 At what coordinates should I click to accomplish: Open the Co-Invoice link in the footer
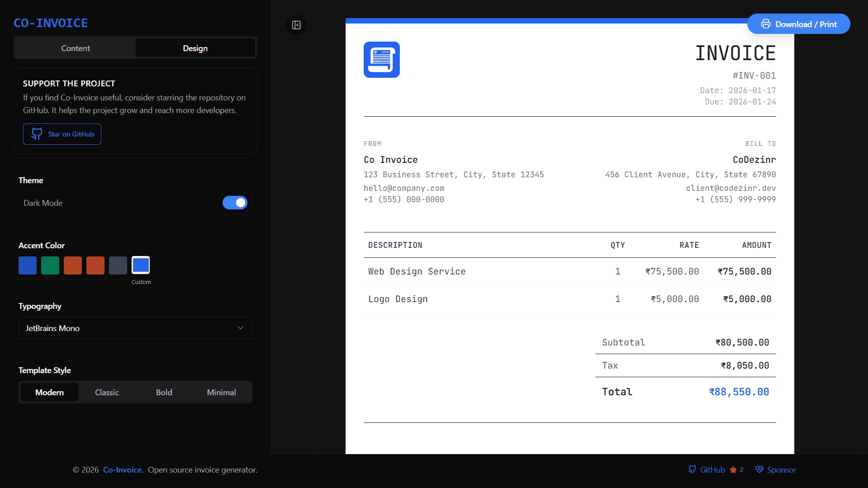tap(122, 469)
